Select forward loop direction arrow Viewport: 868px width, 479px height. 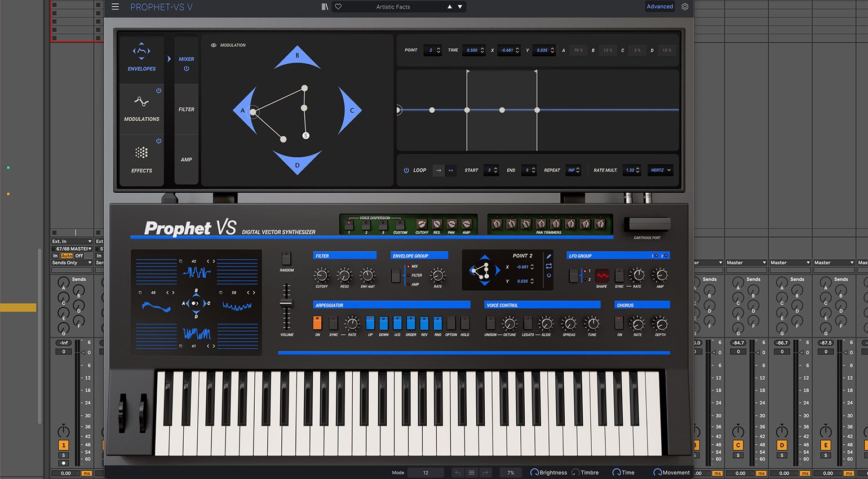438,170
